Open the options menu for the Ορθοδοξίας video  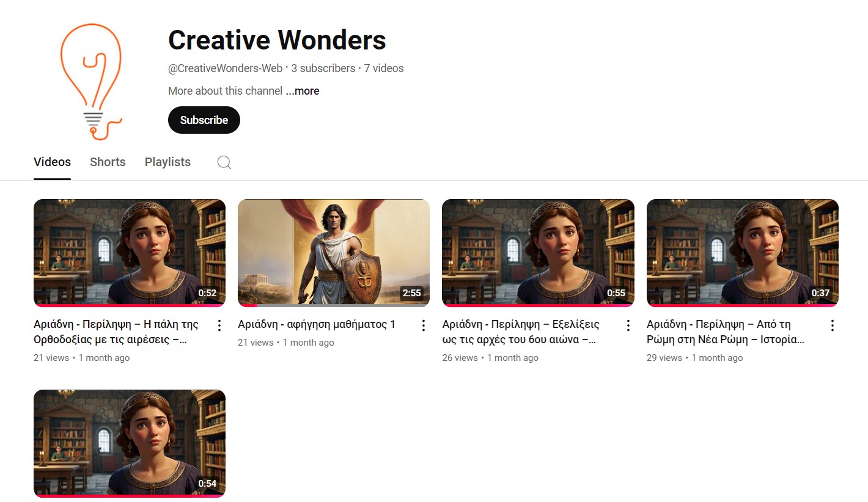click(x=219, y=326)
